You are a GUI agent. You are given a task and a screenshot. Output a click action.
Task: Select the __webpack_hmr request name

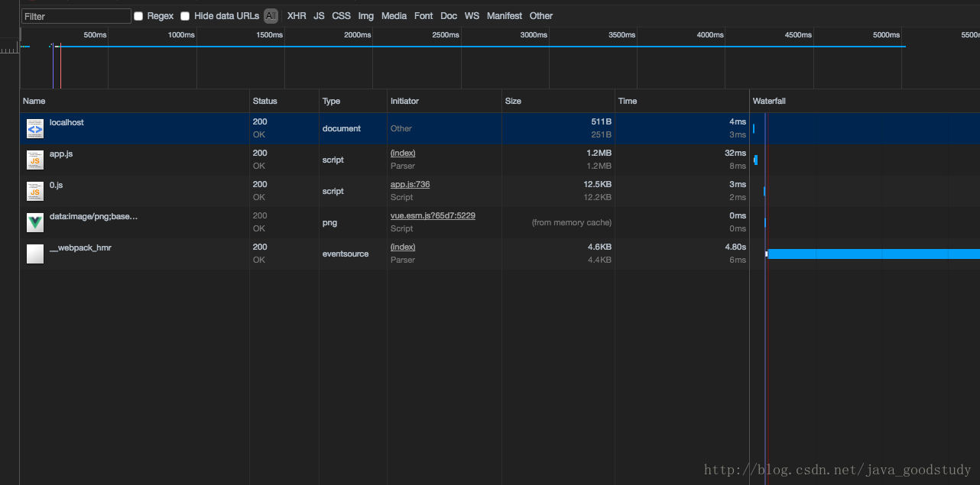pyautogui.click(x=80, y=247)
